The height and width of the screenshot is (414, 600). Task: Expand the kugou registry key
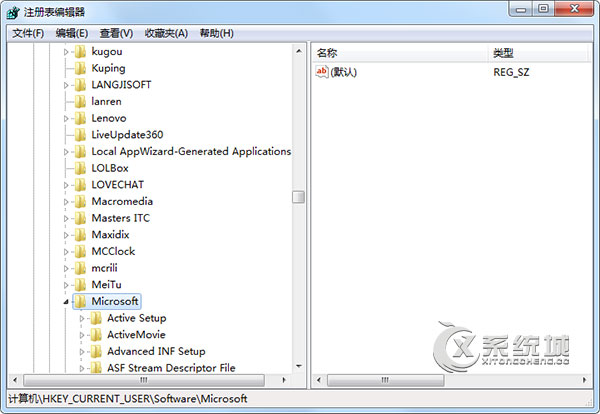(66, 52)
